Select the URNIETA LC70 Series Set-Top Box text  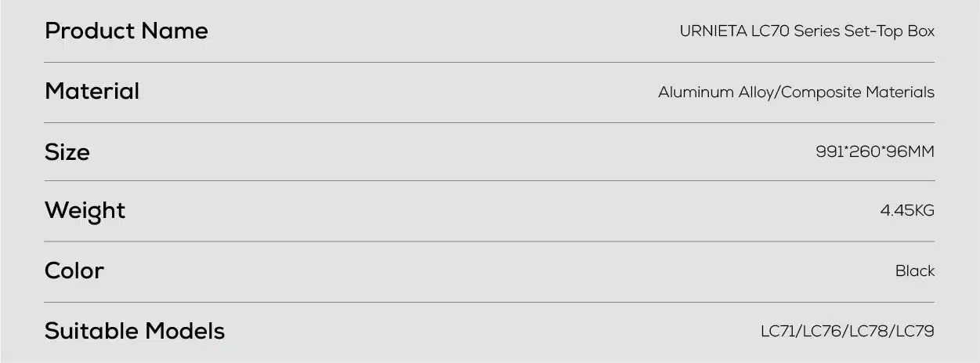coord(807,31)
